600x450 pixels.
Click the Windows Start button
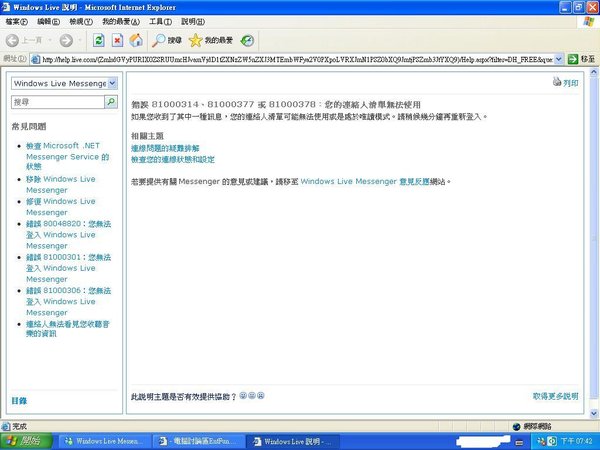26,441
